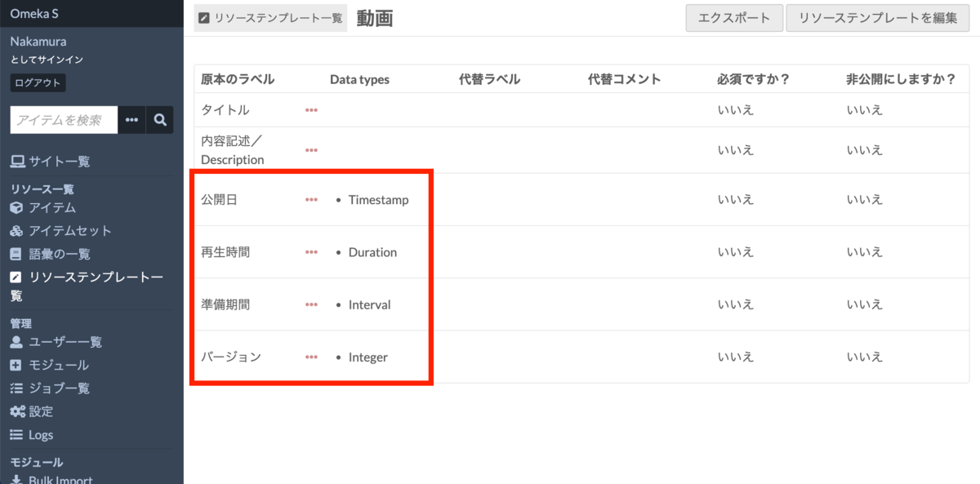Click the 内容記述／Description label cell
This screenshot has height=484, width=980.
tap(233, 150)
